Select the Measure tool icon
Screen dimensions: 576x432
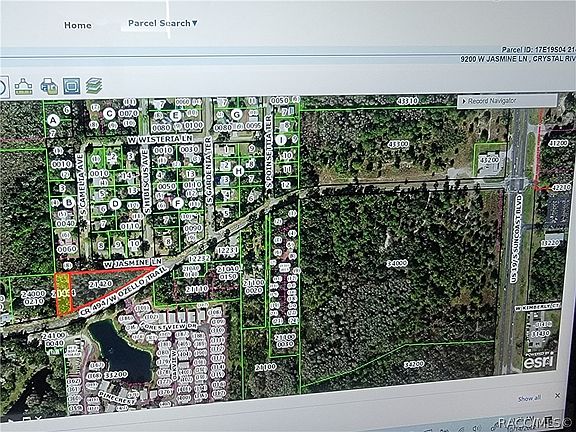[x=23, y=87]
